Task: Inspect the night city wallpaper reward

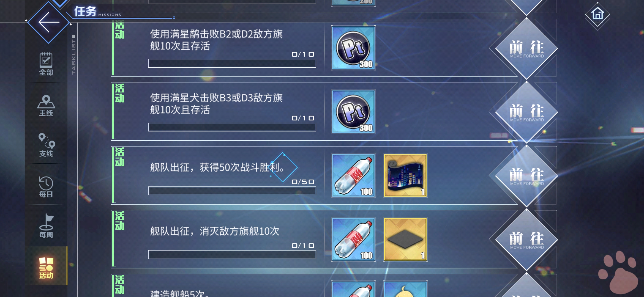Action: click(405, 176)
